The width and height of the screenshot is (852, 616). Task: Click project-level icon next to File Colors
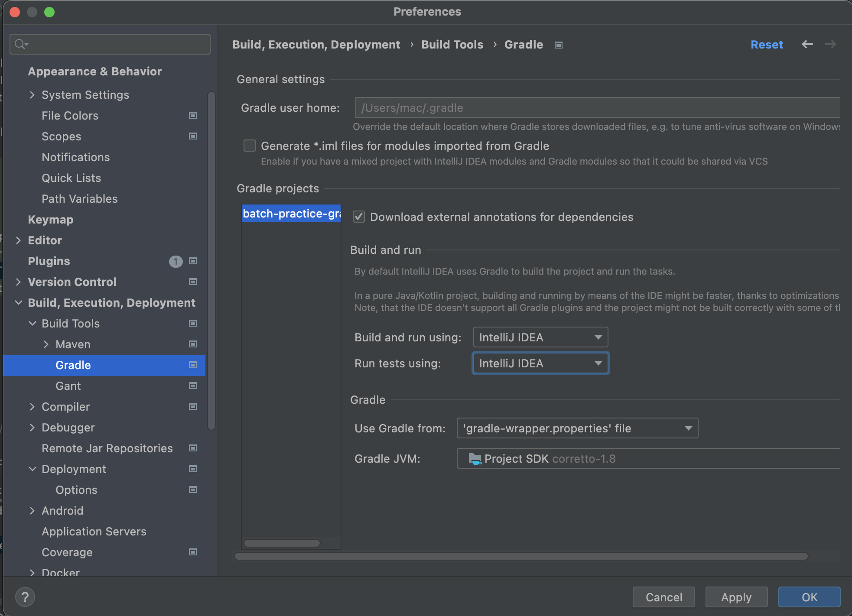tap(193, 116)
